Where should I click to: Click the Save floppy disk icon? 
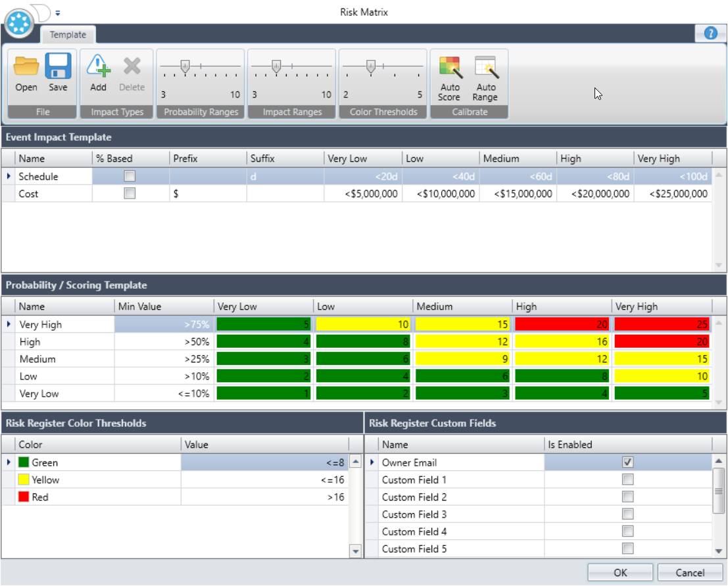[58, 68]
